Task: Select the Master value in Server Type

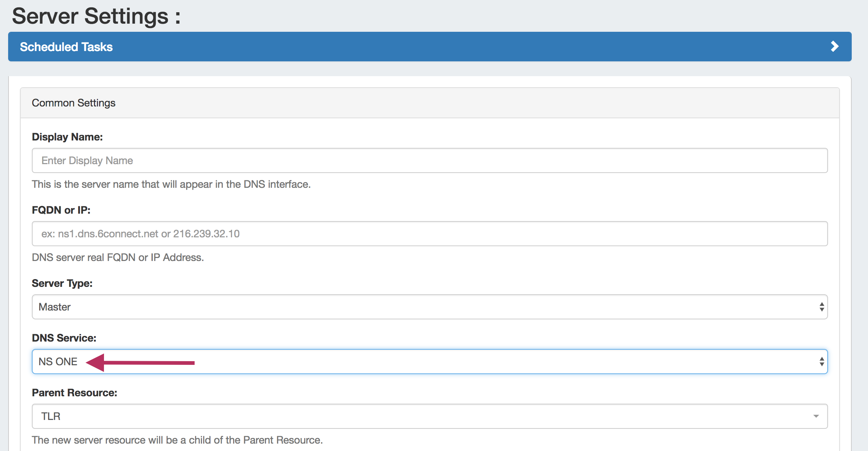Action: click(x=54, y=307)
